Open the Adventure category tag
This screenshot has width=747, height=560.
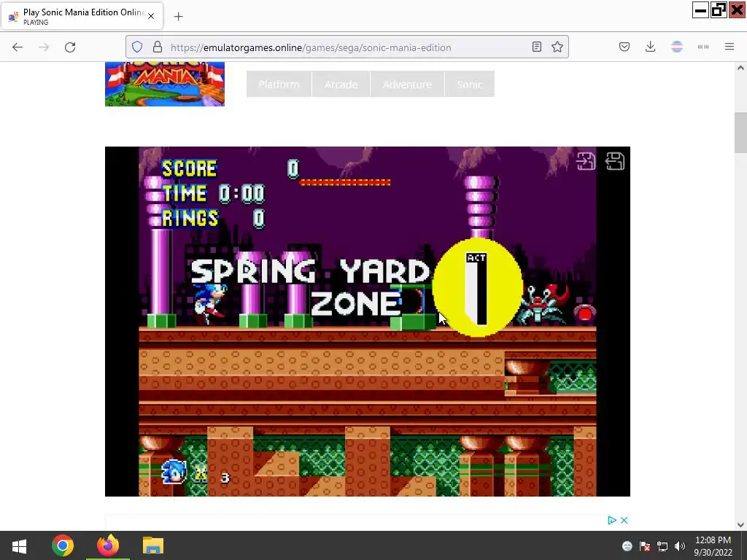tap(407, 85)
